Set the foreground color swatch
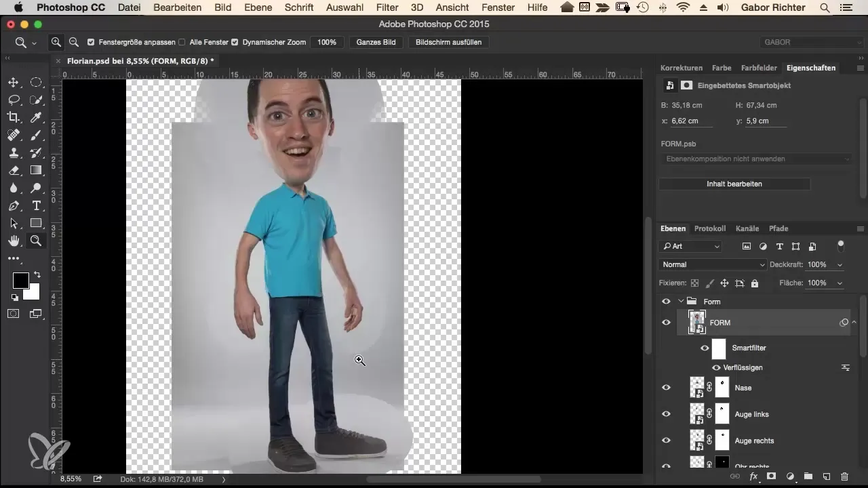 click(20, 281)
